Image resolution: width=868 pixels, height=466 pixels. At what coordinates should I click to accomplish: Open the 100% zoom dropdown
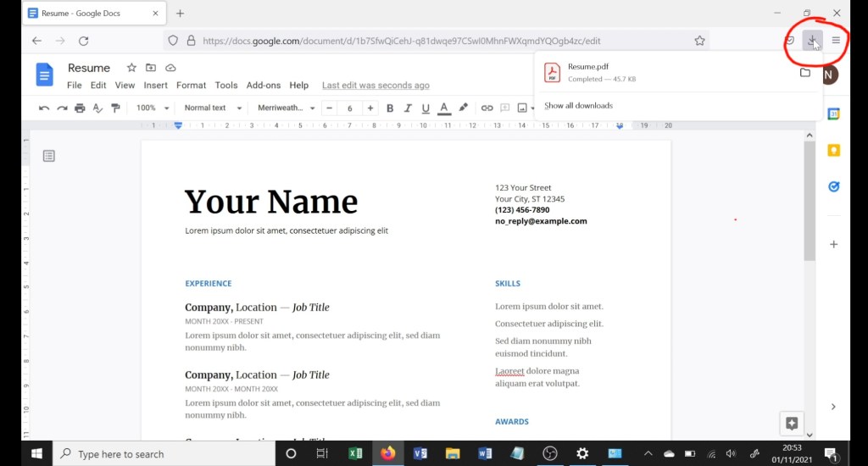pyautogui.click(x=153, y=108)
